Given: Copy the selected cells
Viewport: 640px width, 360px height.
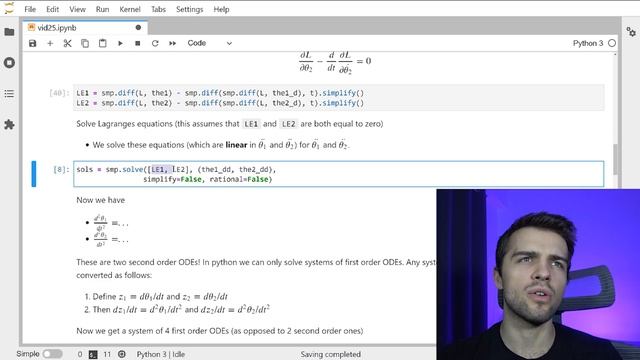Looking at the screenshot, I should point(85,43).
